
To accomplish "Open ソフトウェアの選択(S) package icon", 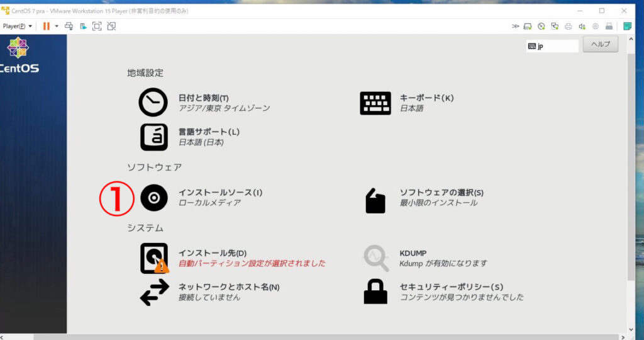I will click(x=375, y=201).
